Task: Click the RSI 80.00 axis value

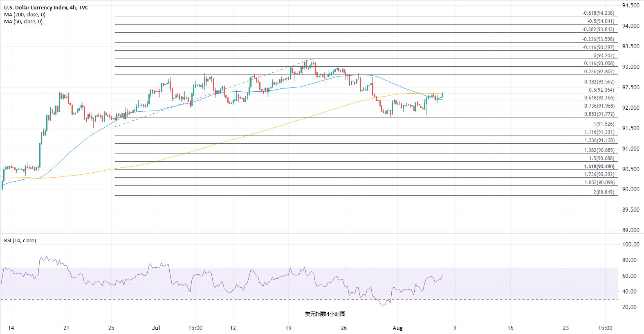Action: coord(629,260)
